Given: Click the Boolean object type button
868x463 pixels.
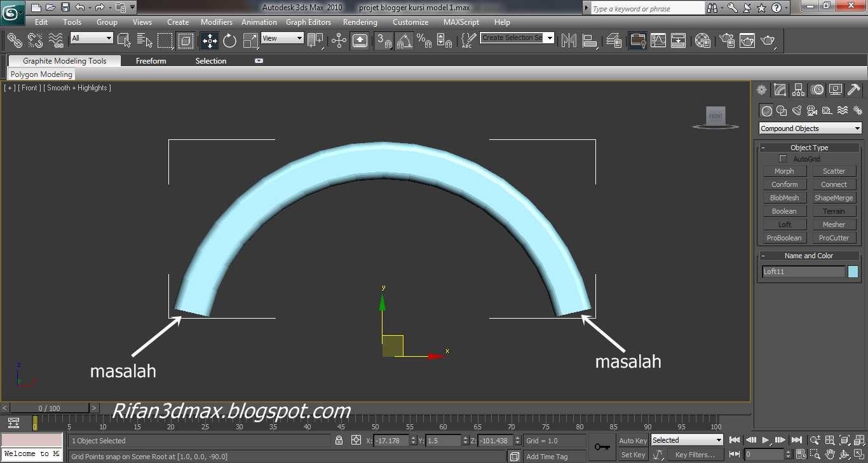Looking at the screenshot, I should [x=785, y=211].
